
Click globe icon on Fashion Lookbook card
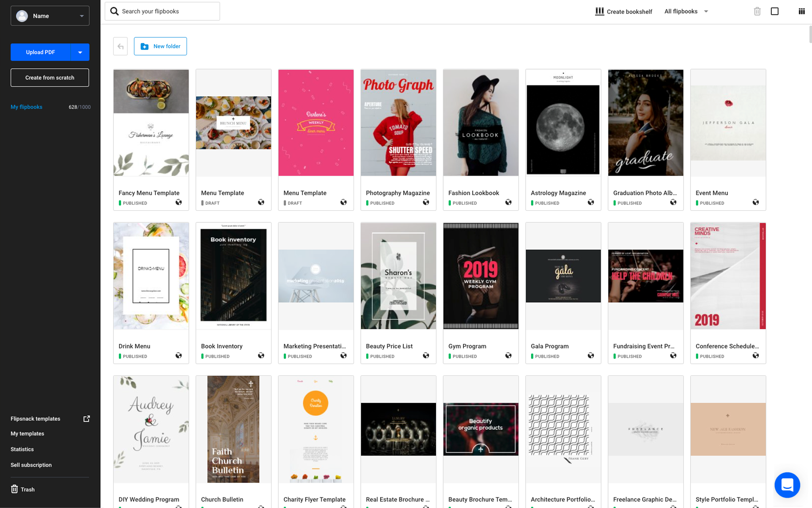click(508, 202)
